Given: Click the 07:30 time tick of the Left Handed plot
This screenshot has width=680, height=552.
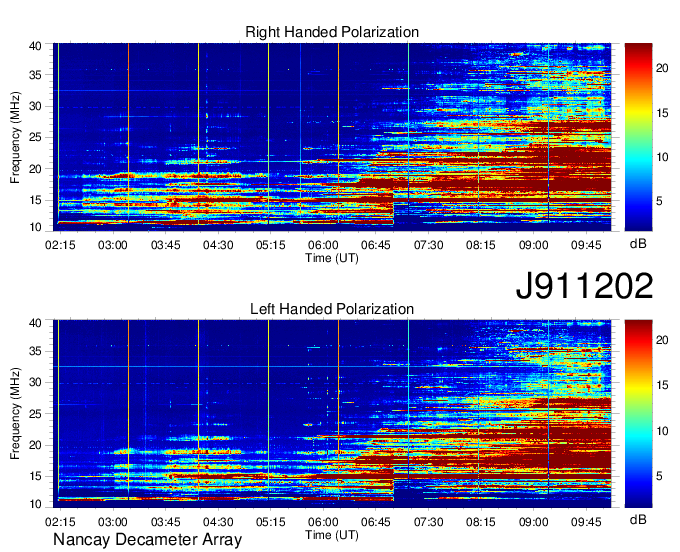Looking at the screenshot, I should [428, 522].
